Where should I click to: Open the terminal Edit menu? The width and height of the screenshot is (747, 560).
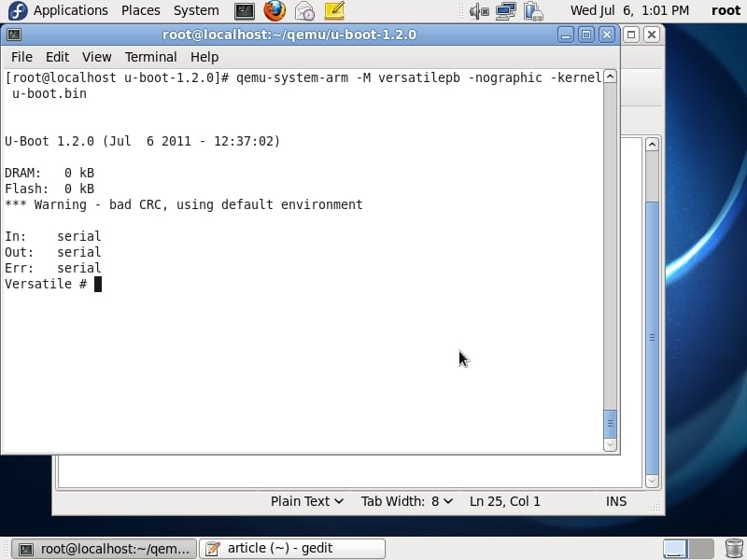[57, 57]
